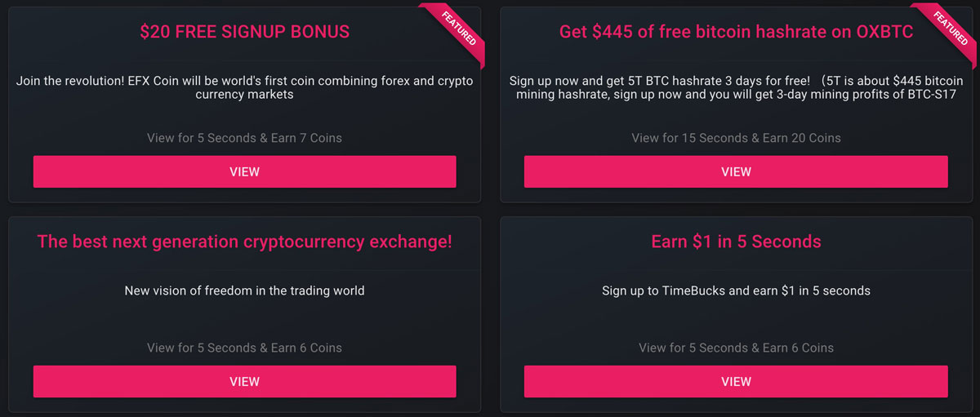Click 'View for 5 Seconds & Earn 7 Coins'
Viewport: 980px width, 417px height.
pos(244,138)
